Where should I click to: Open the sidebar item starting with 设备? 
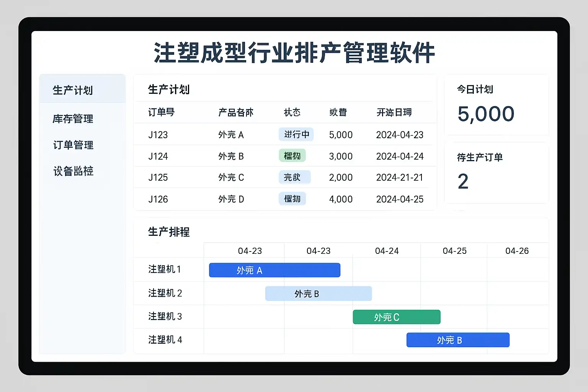point(73,171)
